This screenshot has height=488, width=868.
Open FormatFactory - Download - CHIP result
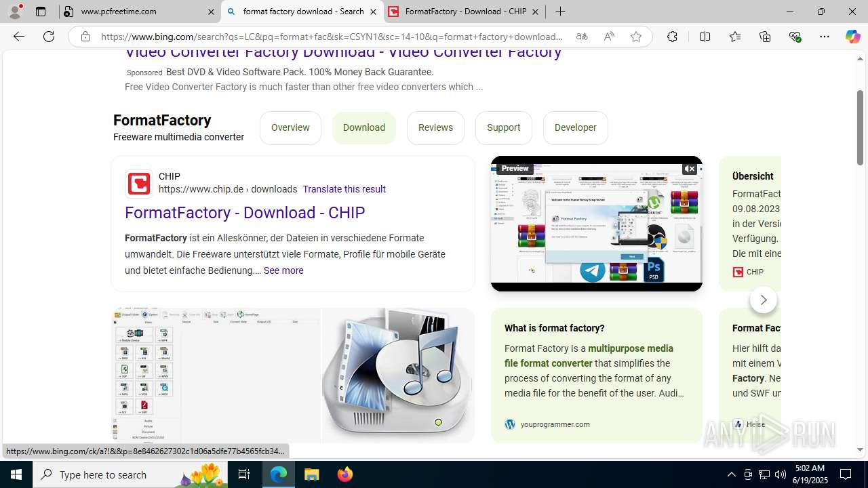245,213
